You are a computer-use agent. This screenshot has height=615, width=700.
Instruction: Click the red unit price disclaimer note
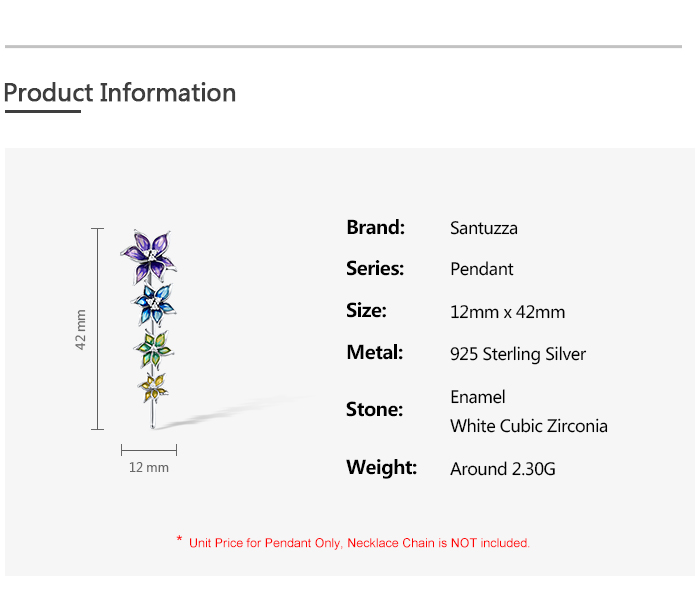point(354,543)
